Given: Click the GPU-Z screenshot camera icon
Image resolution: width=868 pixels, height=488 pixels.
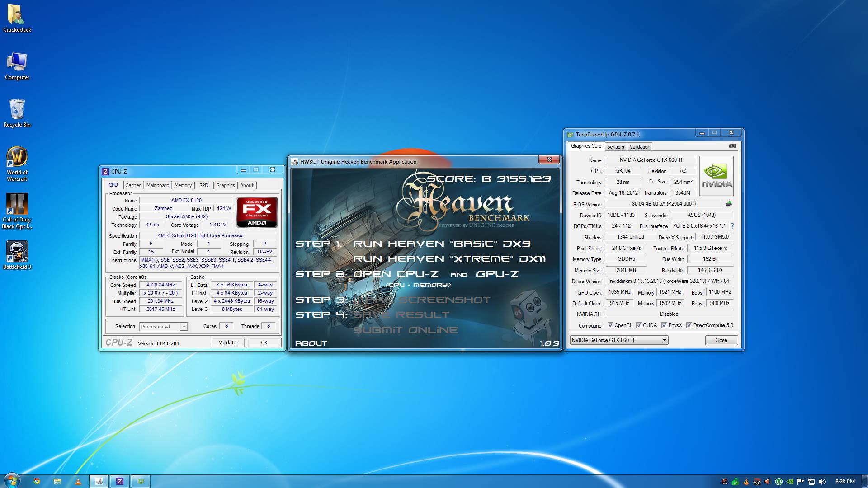Looking at the screenshot, I should point(733,146).
